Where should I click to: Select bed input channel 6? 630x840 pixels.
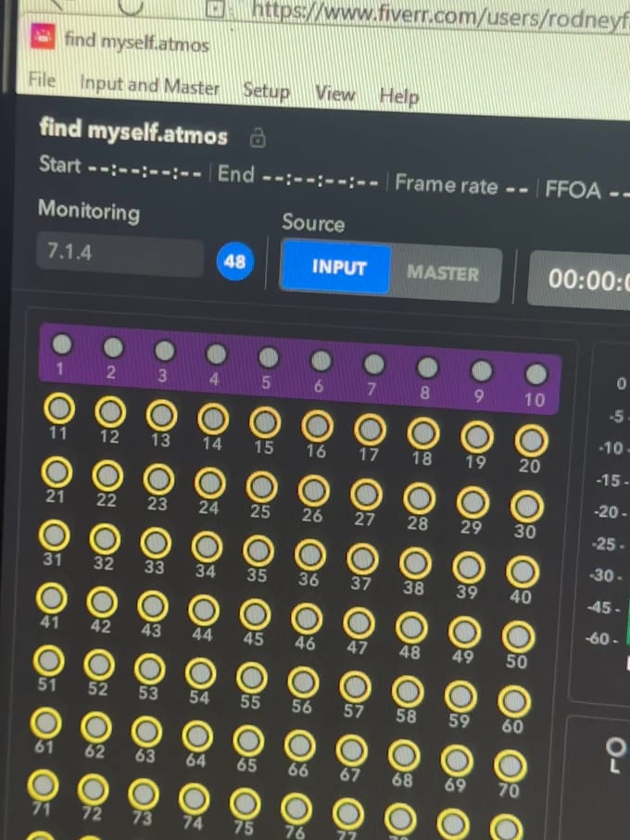coord(321,360)
